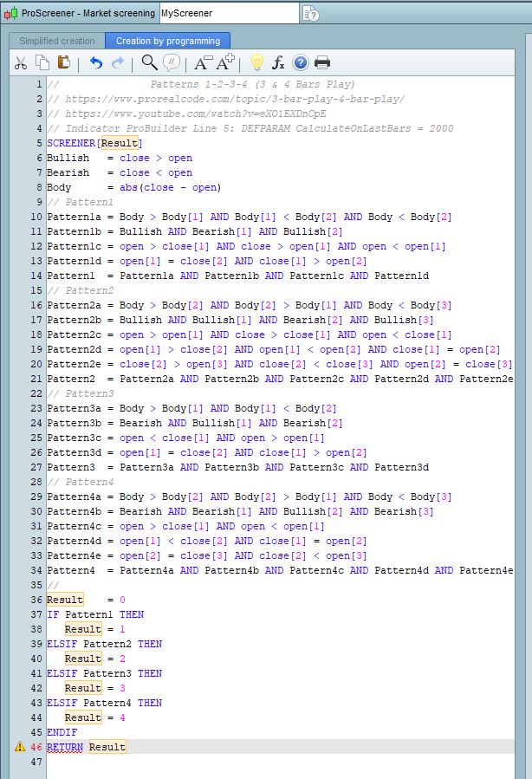Click 'Result' after RETURN on line 46
Image resolution: width=532 pixels, height=779 pixels.
click(107, 747)
